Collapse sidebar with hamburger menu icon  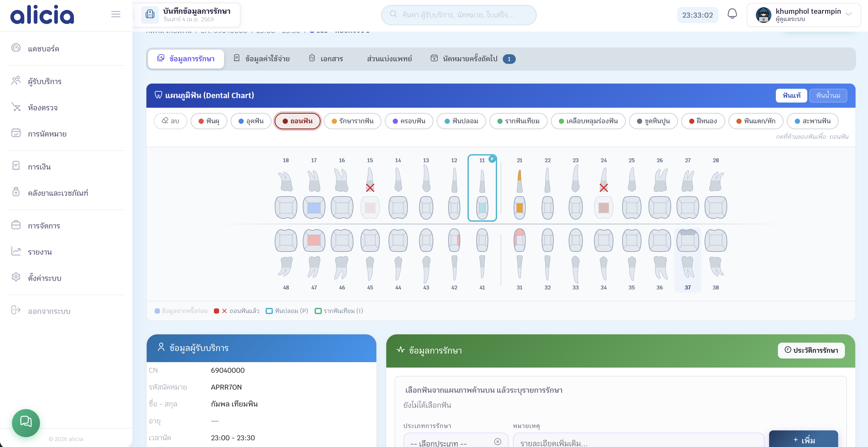pos(116,14)
